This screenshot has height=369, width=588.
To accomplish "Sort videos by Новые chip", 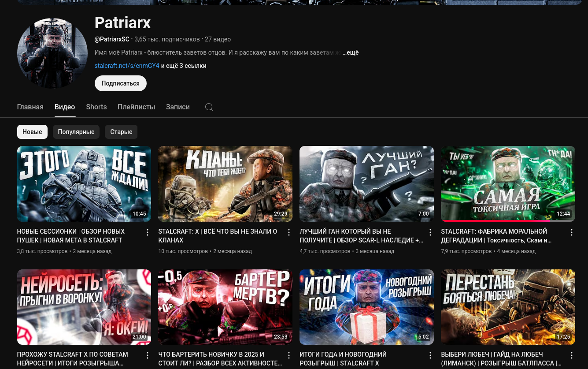I will click(32, 132).
